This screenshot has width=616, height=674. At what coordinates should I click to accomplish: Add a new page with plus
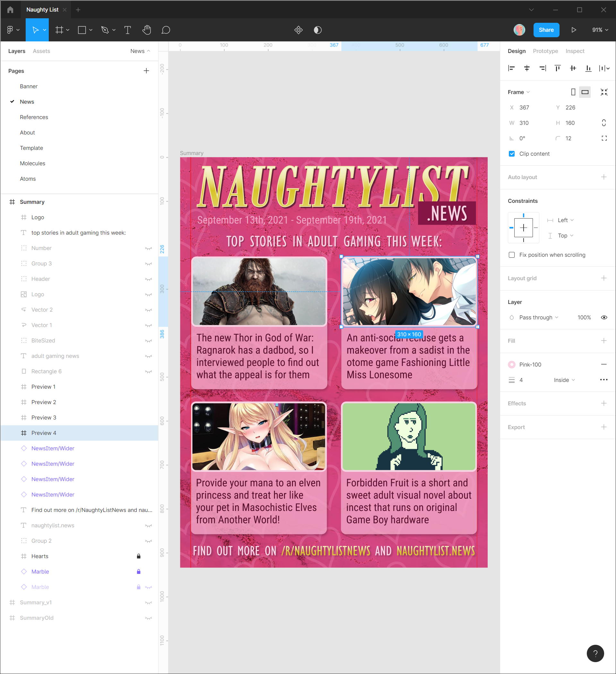pos(146,71)
